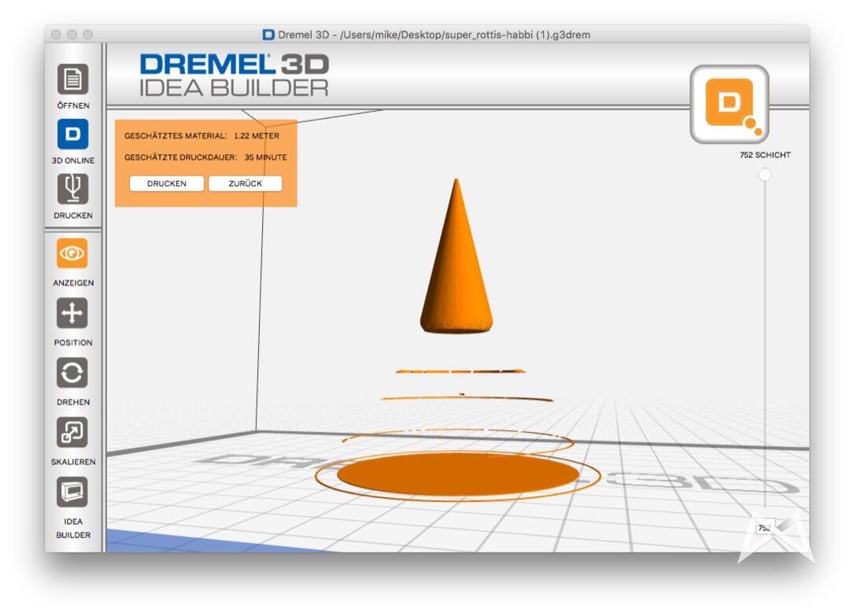Screen dimensions: 854x616
Task: Open the Idea Builder printer icon
Action: point(72,492)
